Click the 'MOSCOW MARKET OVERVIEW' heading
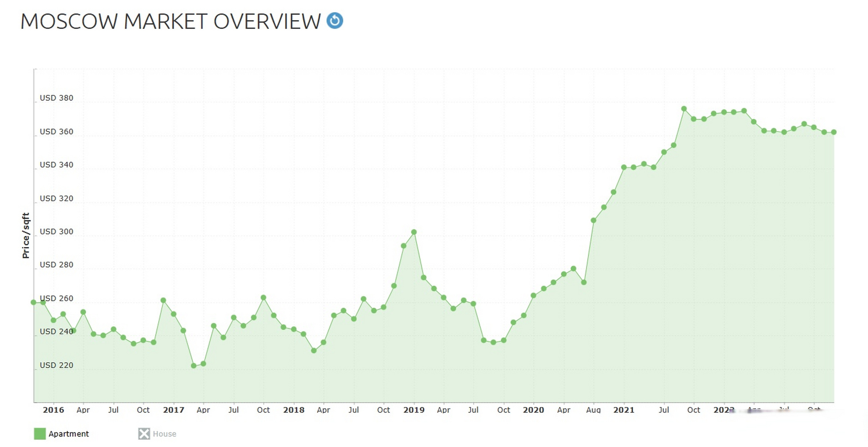The width and height of the screenshot is (868, 447). point(171,21)
